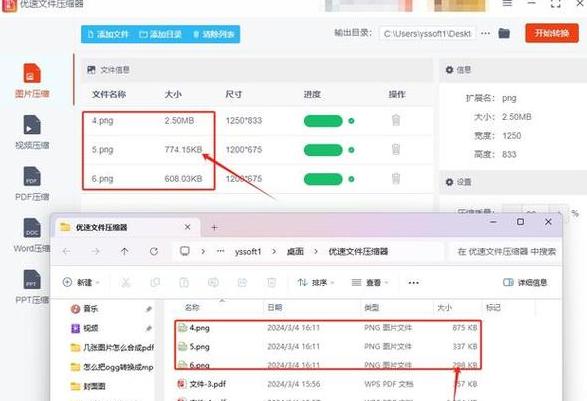The height and width of the screenshot is (401, 587).
Task: Sort by 名称 column header
Action: [x=192, y=308]
